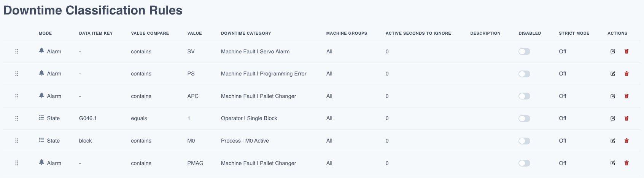The width and height of the screenshot is (644, 178).
Task: Click the value "PMAG"
Action: 196,163
